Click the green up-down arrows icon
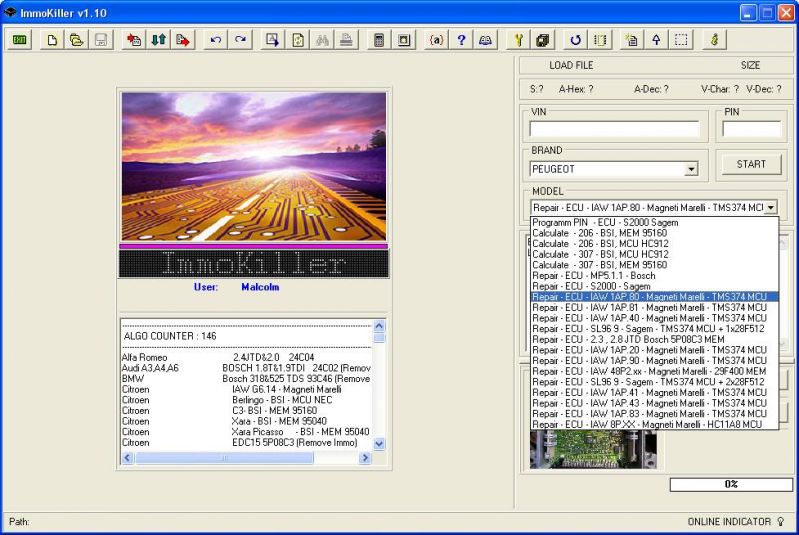Screen dimensions: 799x535 point(158,40)
